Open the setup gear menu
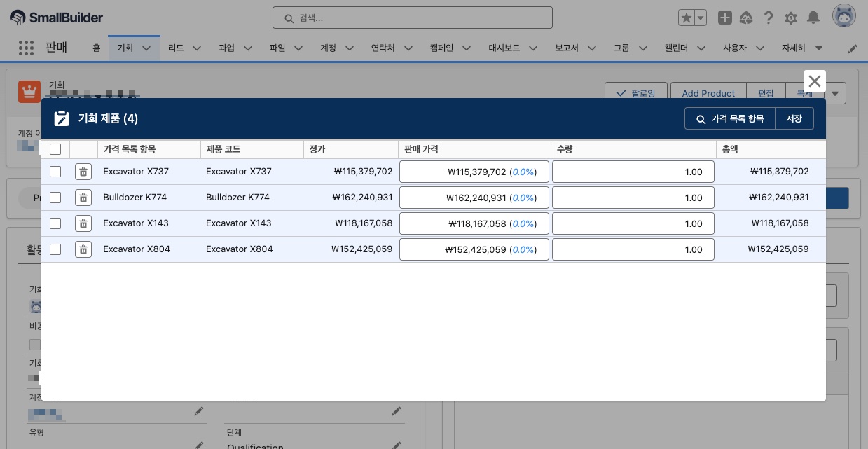Viewport: 868px width, 449px height. (x=791, y=18)
